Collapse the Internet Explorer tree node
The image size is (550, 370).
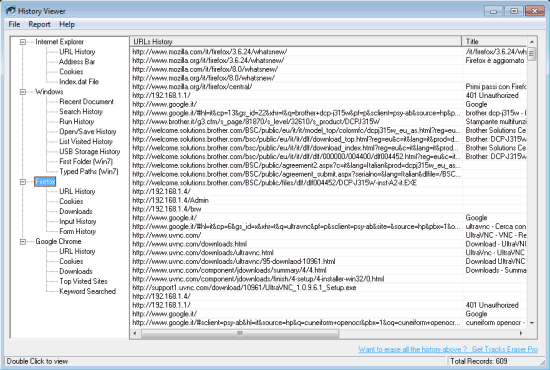point(23,42)
